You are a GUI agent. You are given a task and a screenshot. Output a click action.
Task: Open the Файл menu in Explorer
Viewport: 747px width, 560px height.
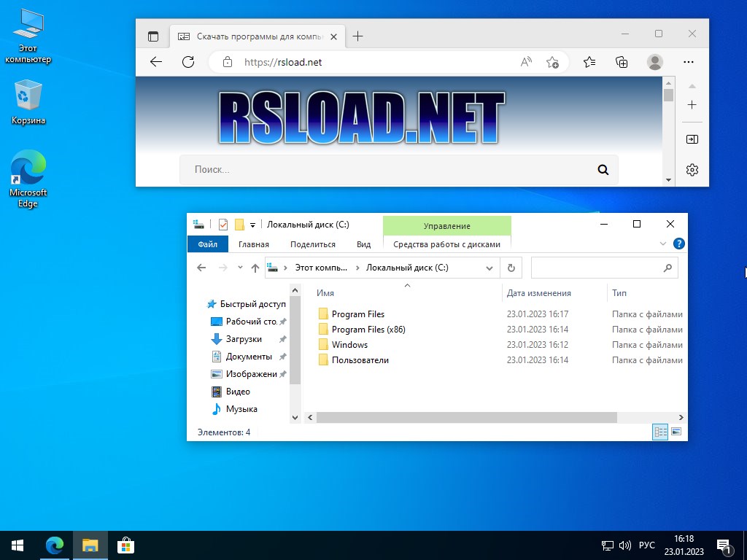[x=207, y=244]
